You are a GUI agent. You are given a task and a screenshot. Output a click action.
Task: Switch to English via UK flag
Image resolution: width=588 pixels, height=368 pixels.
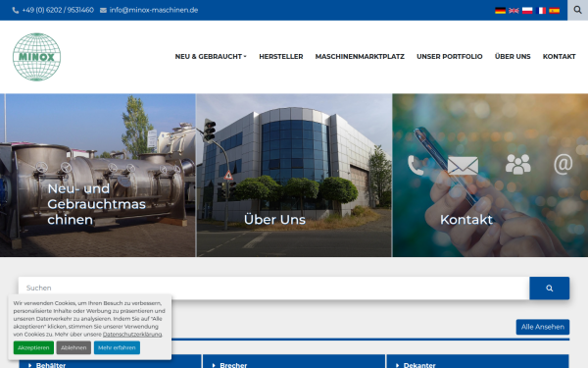tap(514, 11)
